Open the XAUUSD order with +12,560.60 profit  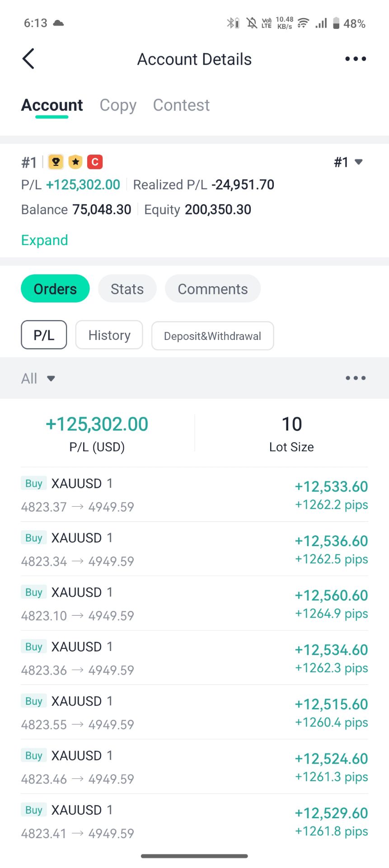194,604
